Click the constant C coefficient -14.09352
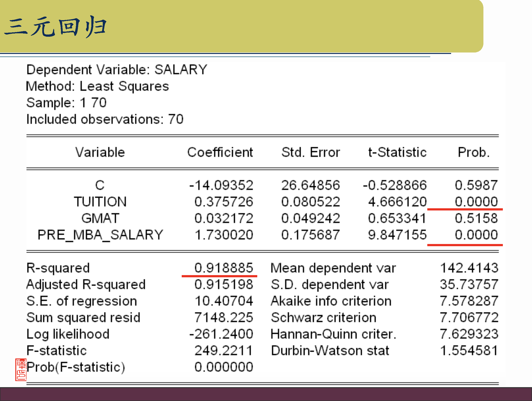Screen dimensions: 532x401 pyautogui.click(x=221, y=185)
